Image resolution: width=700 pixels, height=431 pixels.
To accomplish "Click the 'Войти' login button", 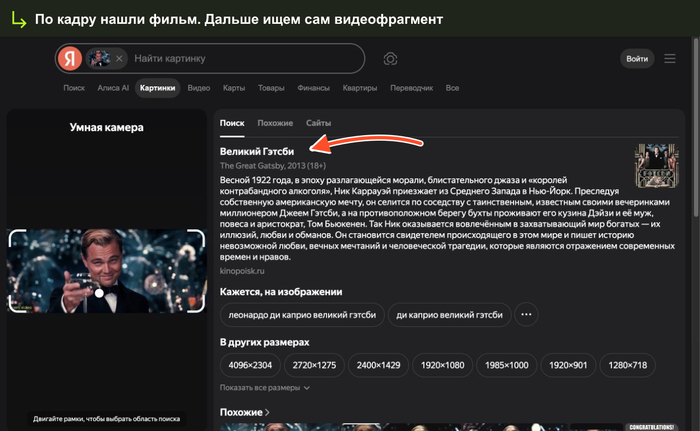I will pos(637,59).
